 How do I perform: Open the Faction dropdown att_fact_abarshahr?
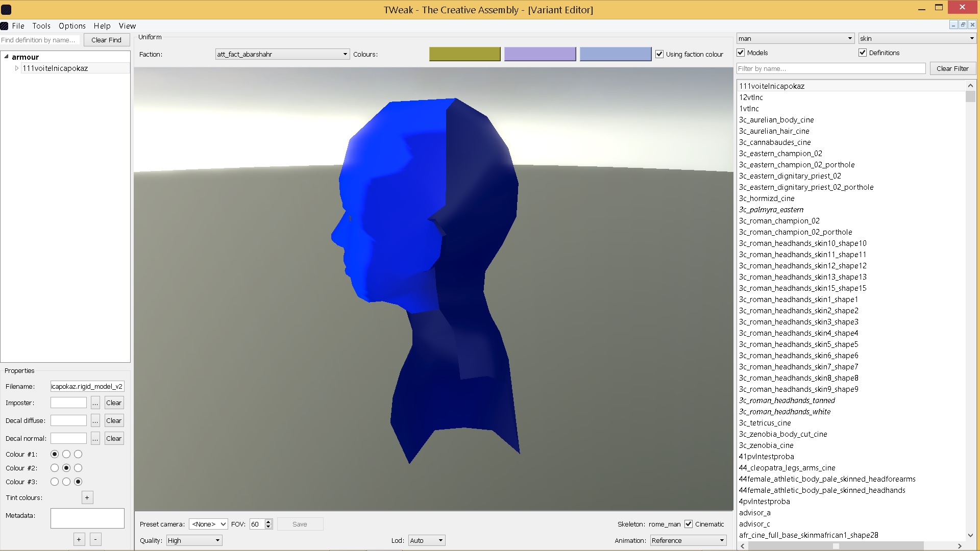282,54
